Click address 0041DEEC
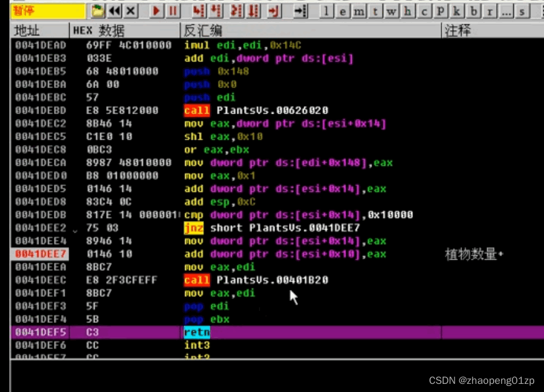This screenshot has width=544, height=392. [x=41, y=280]
